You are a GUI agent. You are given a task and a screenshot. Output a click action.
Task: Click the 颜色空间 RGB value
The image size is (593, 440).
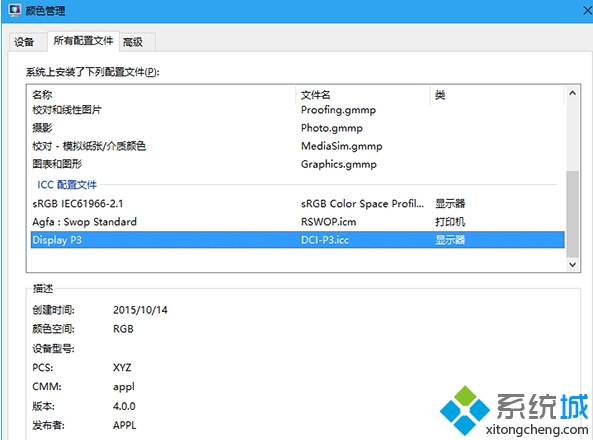click(x=123, y=329)
